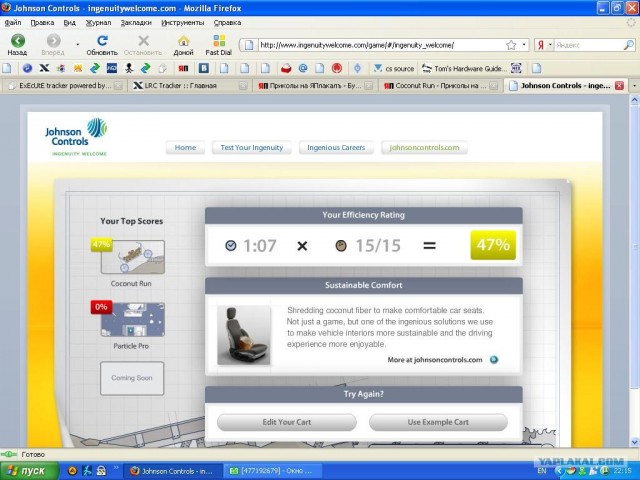Follow the More at johnsoncontrols.com link
The height and width of the screenshot is (480, 640).
point(435,360)
